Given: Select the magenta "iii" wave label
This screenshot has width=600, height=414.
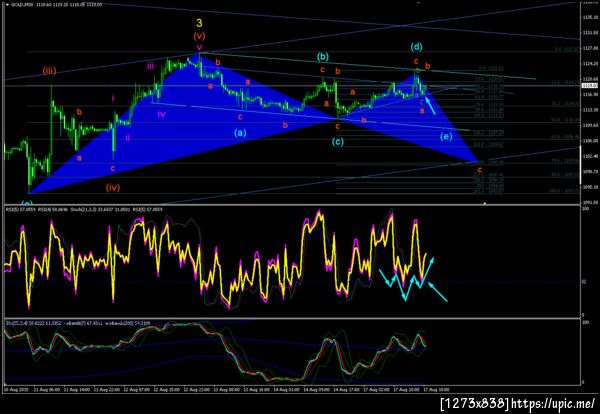Looking at the screenshot, I should [150, 66].
